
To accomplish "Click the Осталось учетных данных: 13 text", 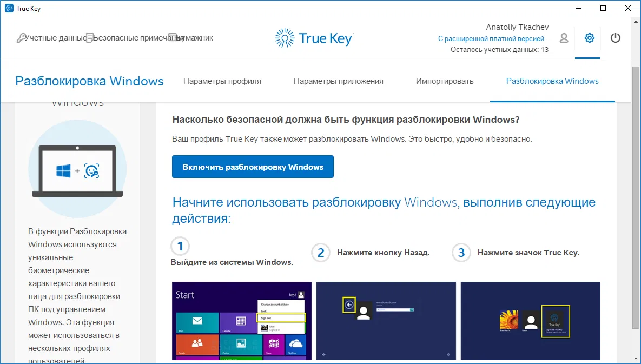I will pyautogui.click(x=500, y=49).
